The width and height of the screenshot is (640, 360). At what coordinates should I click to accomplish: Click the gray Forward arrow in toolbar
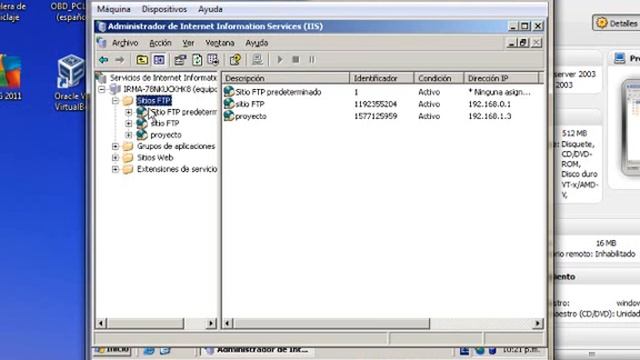[x=120, y=60]
